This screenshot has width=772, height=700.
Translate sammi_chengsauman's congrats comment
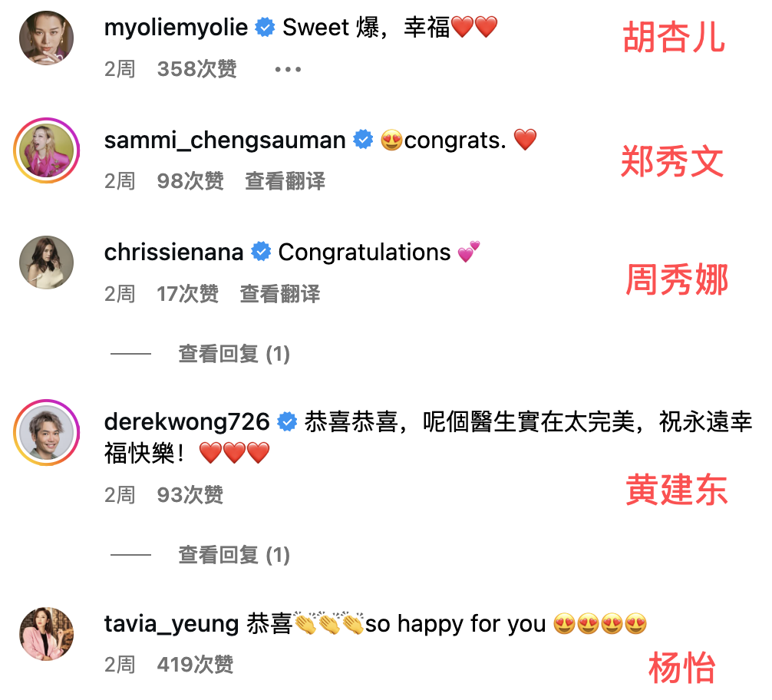285,181
